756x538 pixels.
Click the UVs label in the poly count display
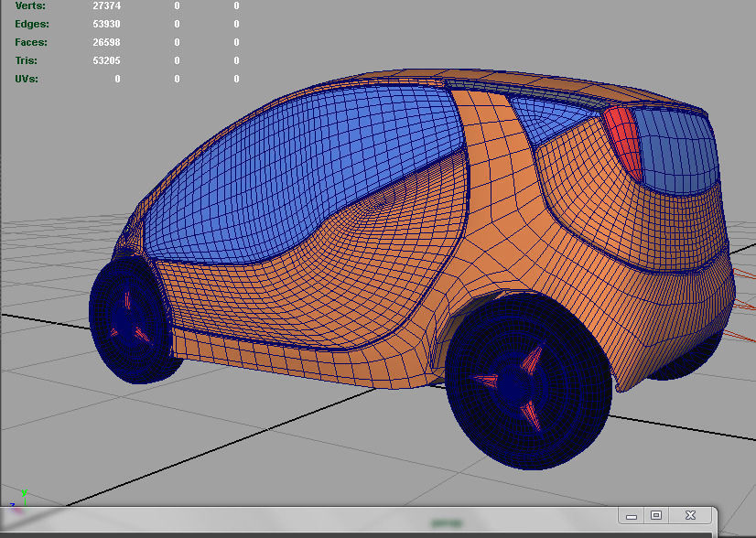pyautogui.click(x=27, y=79)
